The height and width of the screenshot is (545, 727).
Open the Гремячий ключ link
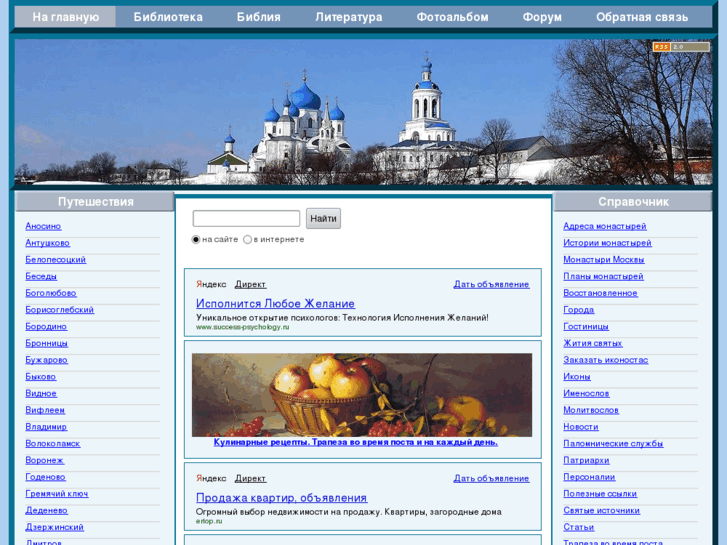pos(57,493)
